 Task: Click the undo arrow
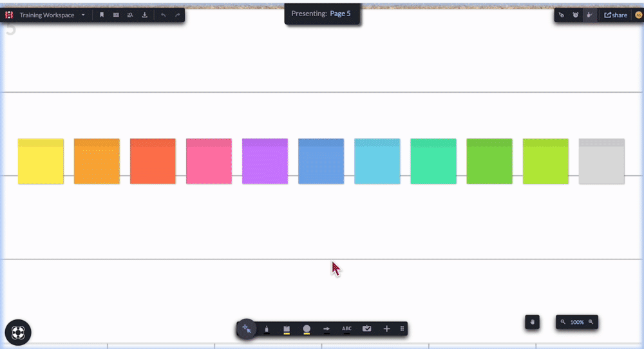pos(164,15)
